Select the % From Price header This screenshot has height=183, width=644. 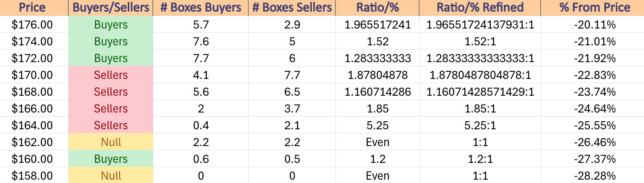click(592, 8)
